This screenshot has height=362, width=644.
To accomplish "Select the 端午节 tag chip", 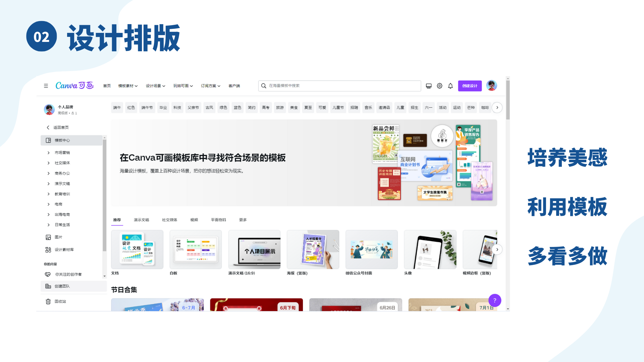I will pyautogui.click(x=147, y=108).
